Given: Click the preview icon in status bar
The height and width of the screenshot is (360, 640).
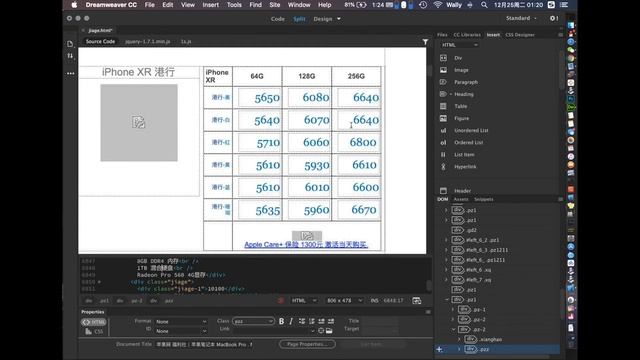Looking at the screenshot, I should [x=416, y=301].
